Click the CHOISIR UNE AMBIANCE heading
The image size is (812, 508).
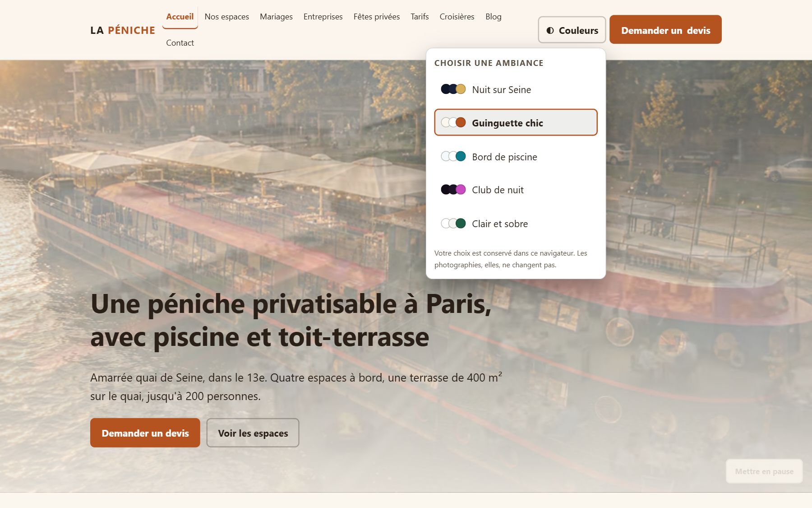click(x=489, y=63)
